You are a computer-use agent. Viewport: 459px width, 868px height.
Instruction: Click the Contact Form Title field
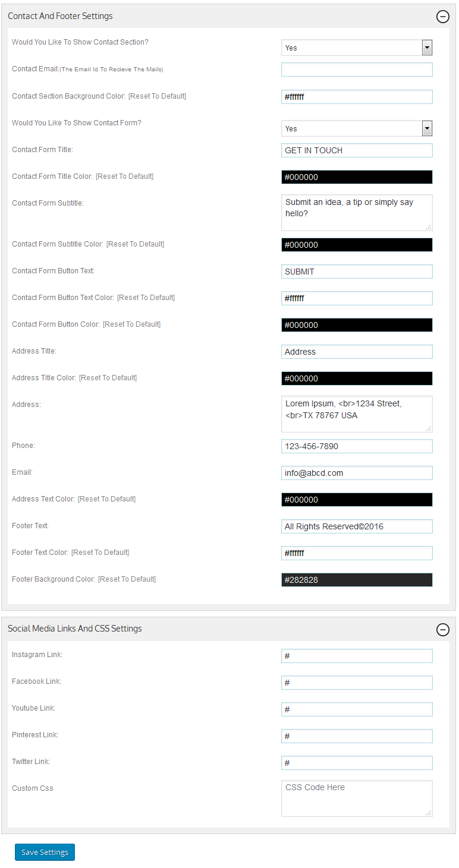[x=357, y=150]
